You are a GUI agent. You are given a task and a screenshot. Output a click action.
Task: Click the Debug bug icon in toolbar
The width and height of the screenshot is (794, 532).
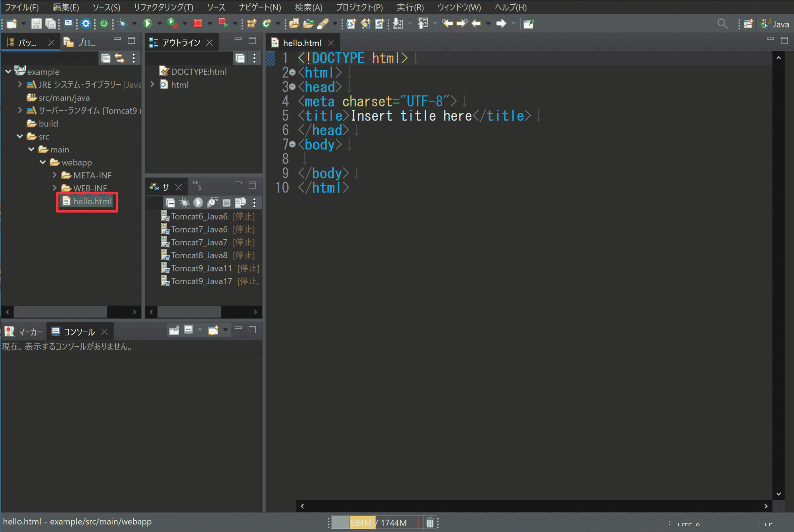123,24
